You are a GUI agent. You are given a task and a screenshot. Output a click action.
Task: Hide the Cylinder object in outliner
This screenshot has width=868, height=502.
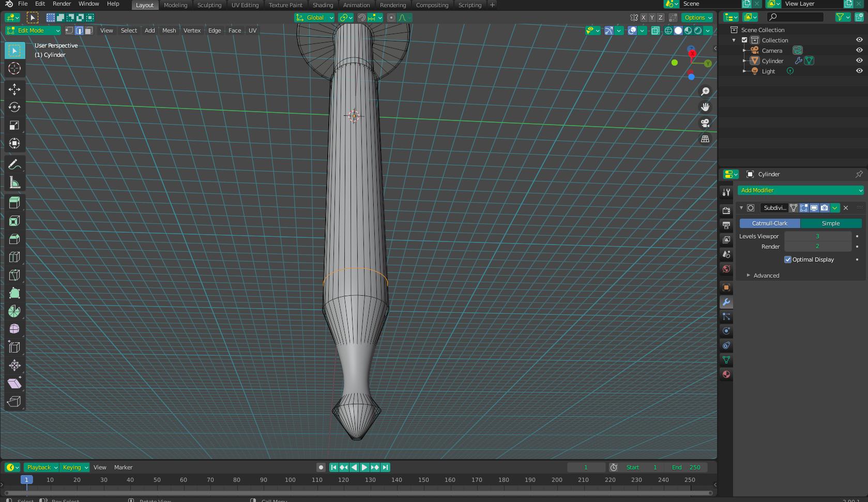(x=859, y=61)
